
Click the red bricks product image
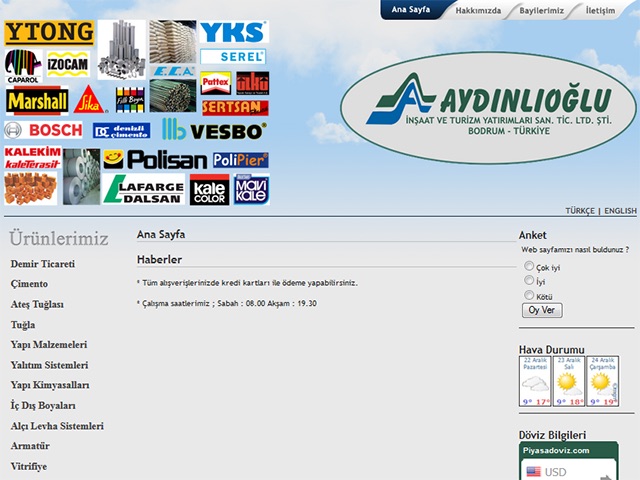(31, 189)
